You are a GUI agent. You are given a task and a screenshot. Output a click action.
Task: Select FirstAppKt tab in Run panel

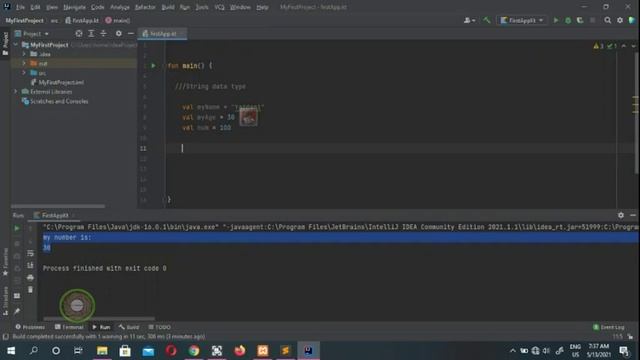click(x=54, y=215)
